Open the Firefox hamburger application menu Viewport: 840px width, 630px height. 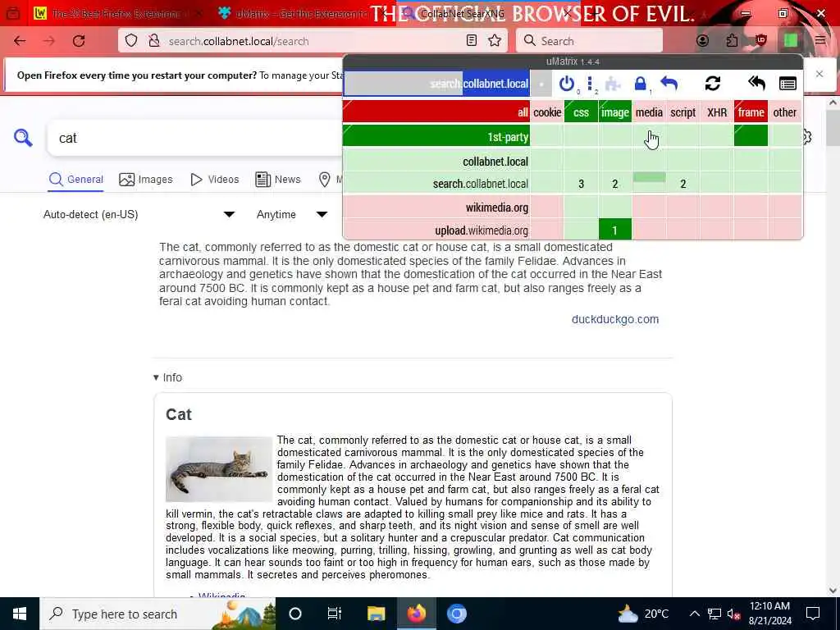pyautogui.click(x=820, y=41)
